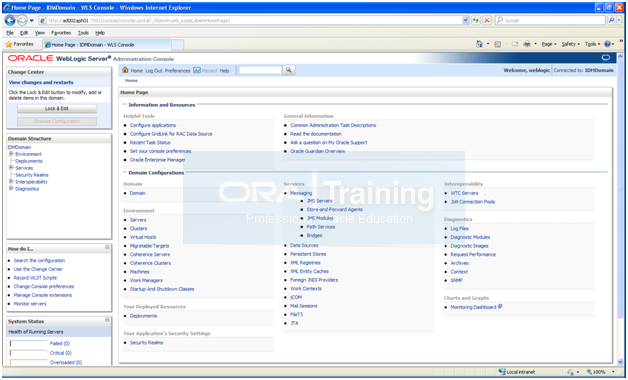Open the address bar dropdown arrow

coord(465,20)
